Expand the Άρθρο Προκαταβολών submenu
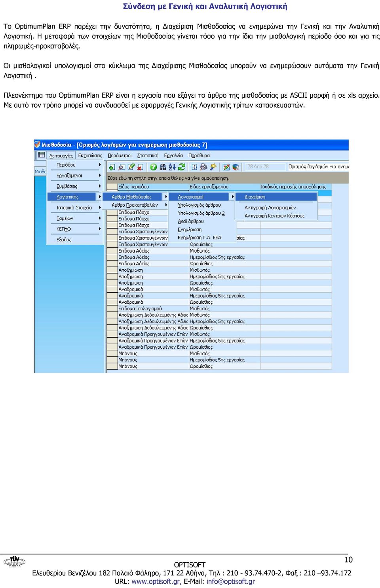Viewport: 380px width, 588px height. [x=135, y=205]
